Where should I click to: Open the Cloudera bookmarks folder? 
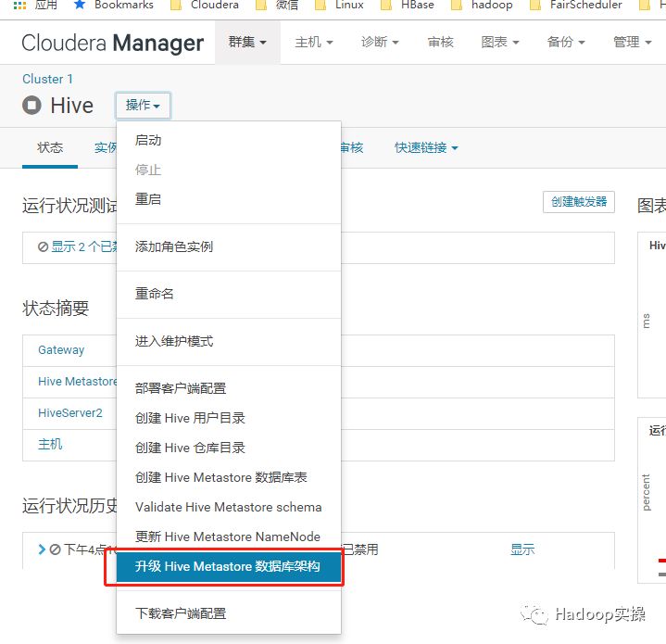pos(205,5)
